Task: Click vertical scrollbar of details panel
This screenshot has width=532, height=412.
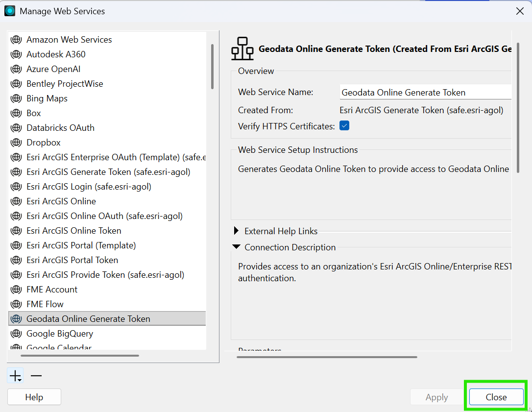Action: coord(518,108)
